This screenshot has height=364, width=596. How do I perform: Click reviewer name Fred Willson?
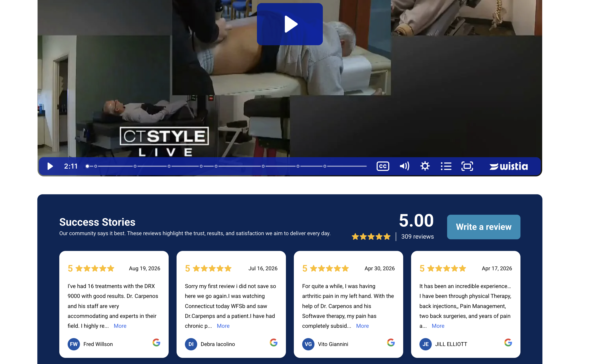(x=98, y=344)
